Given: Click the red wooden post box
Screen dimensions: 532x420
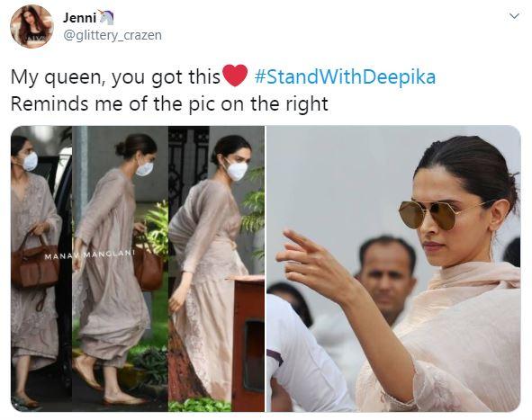Looking at the screenshot, I should point(248,343).
